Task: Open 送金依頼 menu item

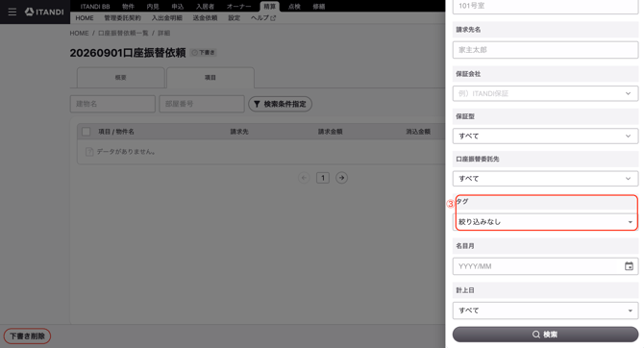Action: [205, 18]
